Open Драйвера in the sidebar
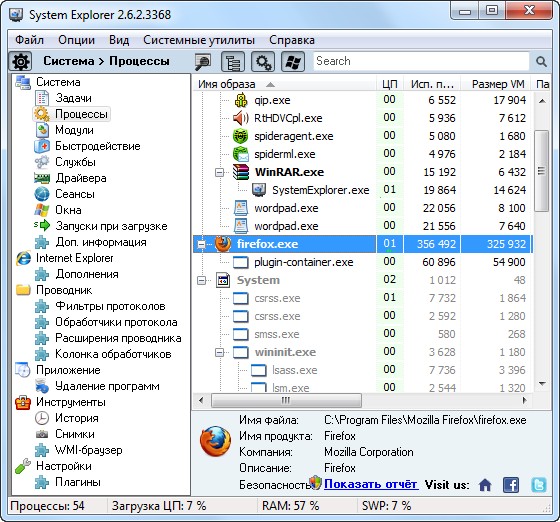 (80, 178)
